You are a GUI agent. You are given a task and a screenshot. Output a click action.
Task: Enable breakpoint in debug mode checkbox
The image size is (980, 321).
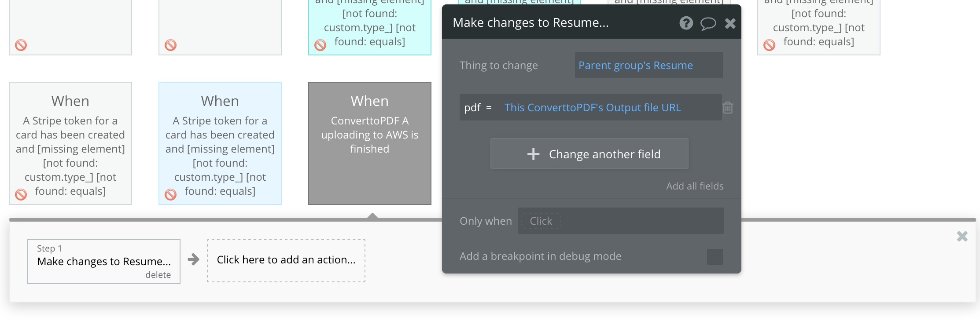click(715, 256)
